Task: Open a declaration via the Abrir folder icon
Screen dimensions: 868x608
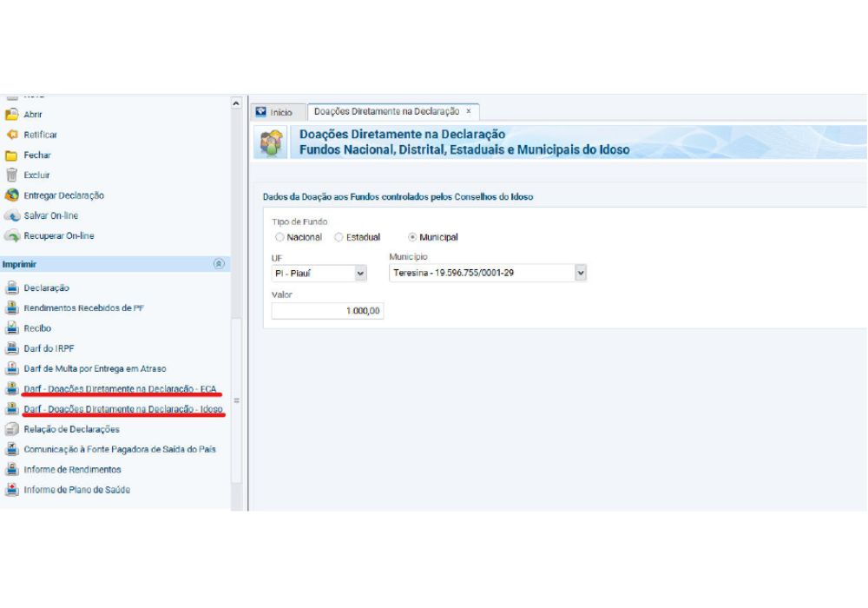Action: (x=11, y=114)
